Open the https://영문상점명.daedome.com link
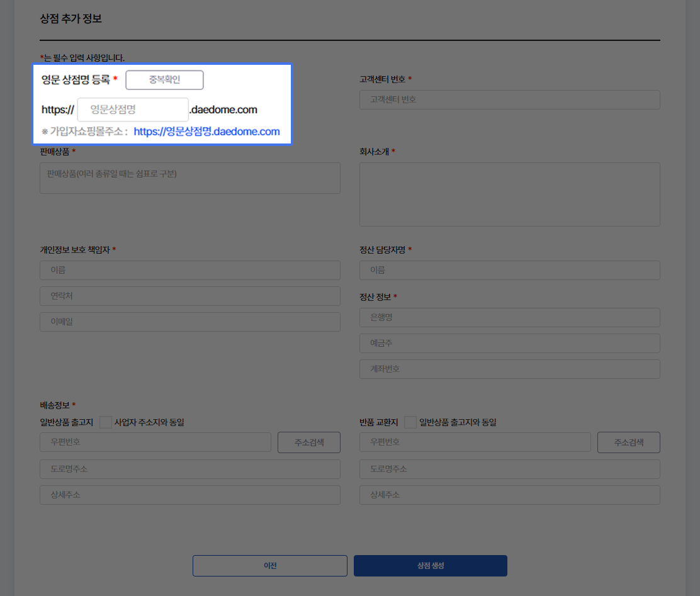The image size is (700, 596). pos(206,132)
